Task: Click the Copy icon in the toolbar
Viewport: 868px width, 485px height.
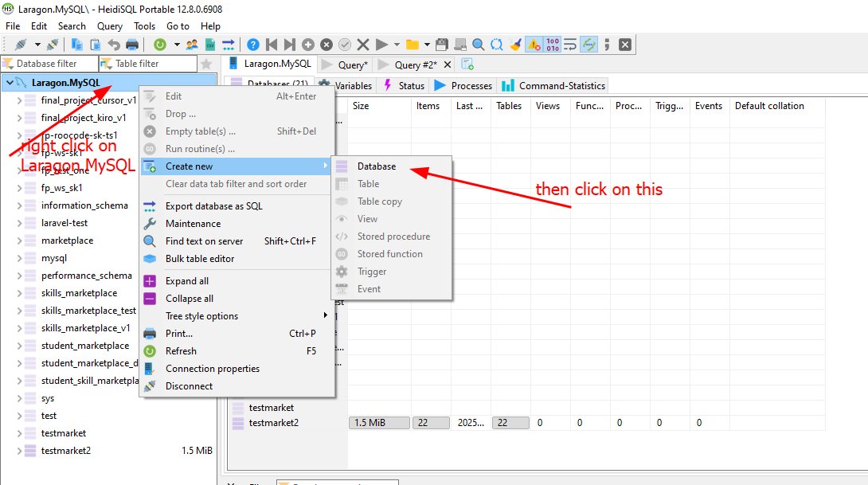Action: tap(77, 45)
